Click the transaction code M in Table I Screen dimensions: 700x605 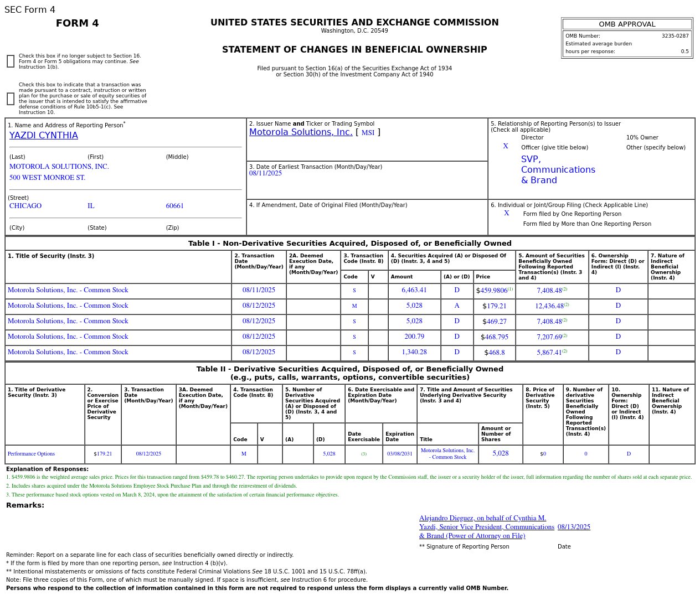click(x=354, y=306)
